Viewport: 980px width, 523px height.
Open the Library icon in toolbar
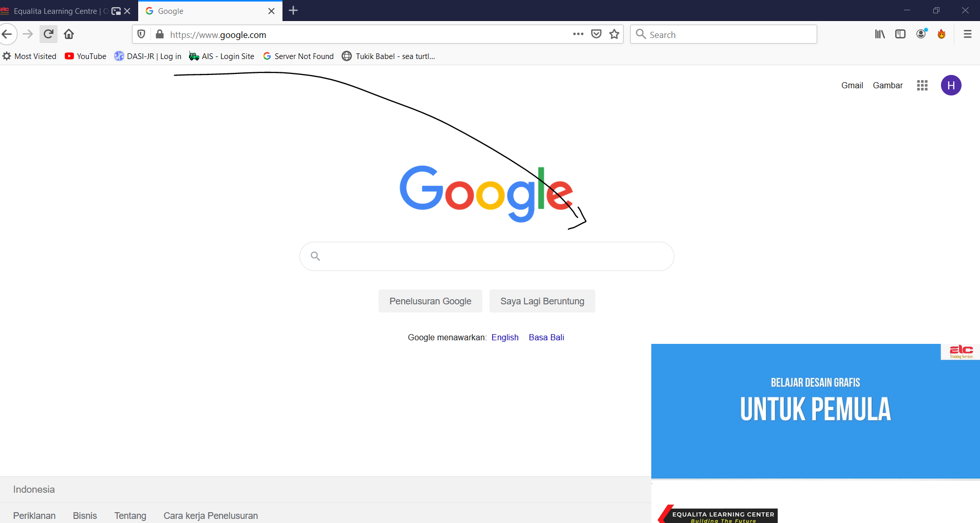[x=880, y=34]
